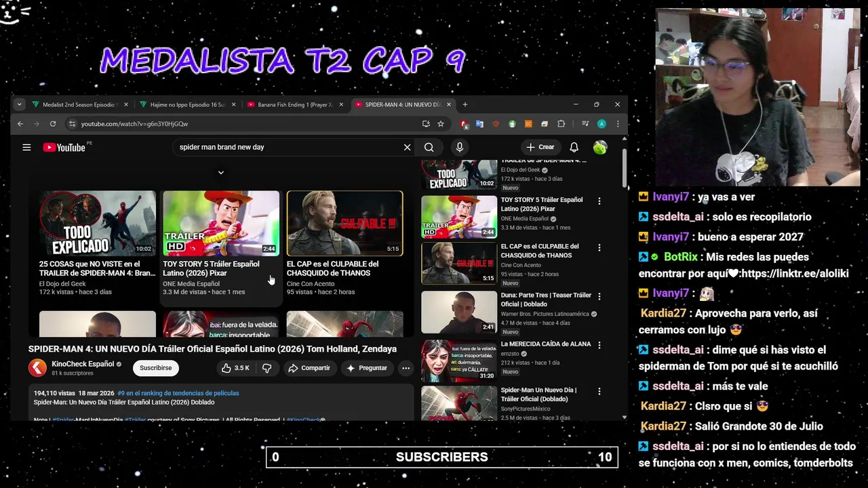Bookmark this page with the star

[x=441, y=124]
